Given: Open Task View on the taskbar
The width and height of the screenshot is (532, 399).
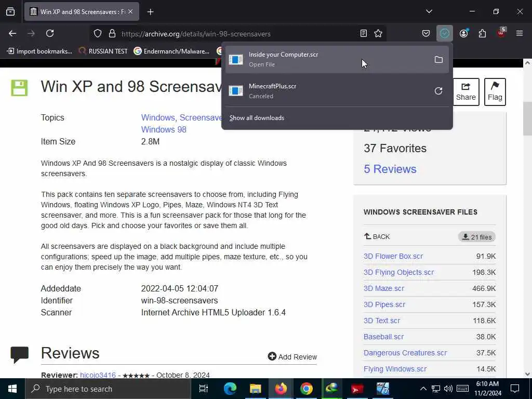Looking at the screenshot, I should pos(204,389).
